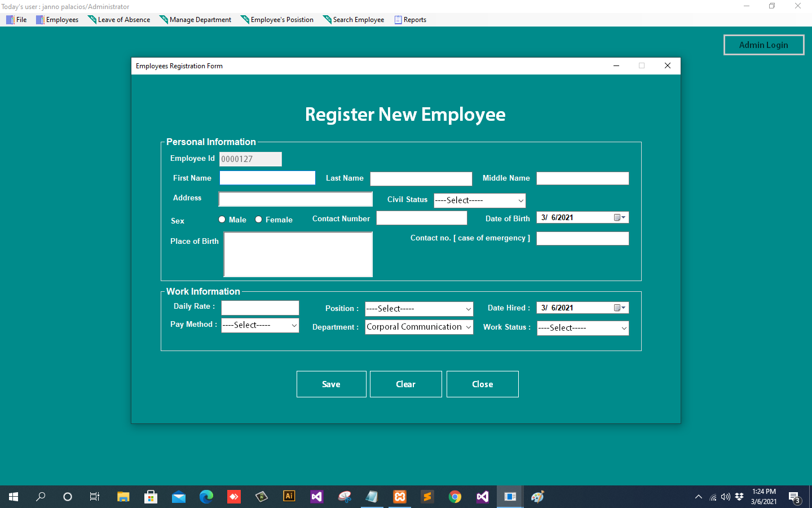The width and height of the screenshot is (812, 508).
Task: Open Google Chrome from the taskbar
Action: click(454, 497)
